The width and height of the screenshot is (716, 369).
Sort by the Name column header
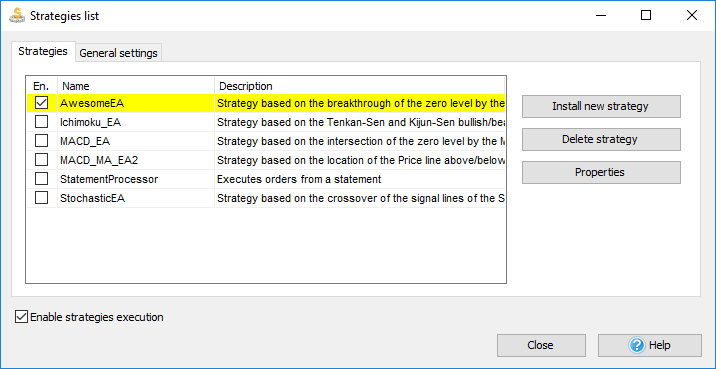tap(136, 86)
